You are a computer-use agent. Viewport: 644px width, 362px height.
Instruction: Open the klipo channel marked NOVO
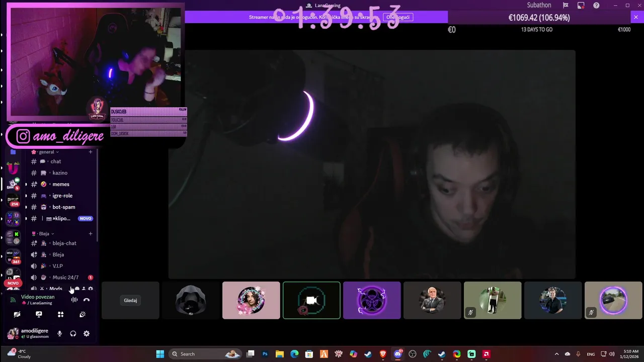click(60, 218)
